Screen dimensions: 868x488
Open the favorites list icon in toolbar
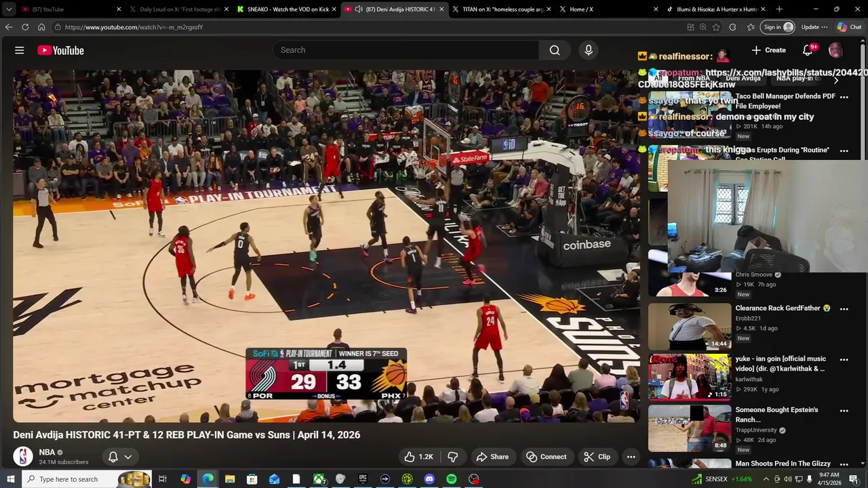tap(751, 27)
